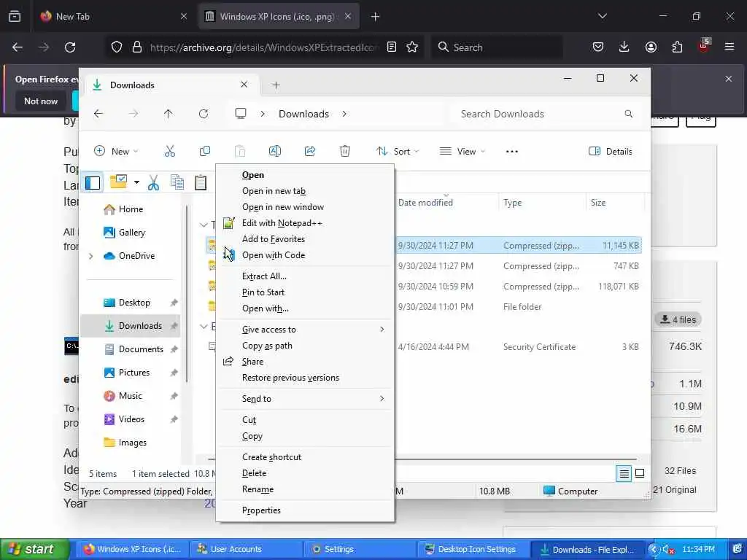Click the start button on taskbar

pos(35,549)
